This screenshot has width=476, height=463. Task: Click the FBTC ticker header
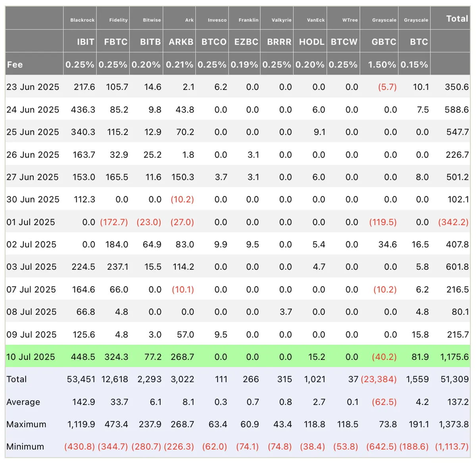pyautogui.click(x=116, y=42)
